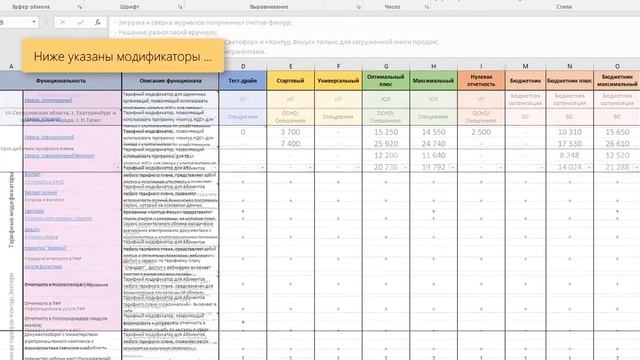Select column header D
Viewport: 640px width, 360px height.
(x=243, y=66)
